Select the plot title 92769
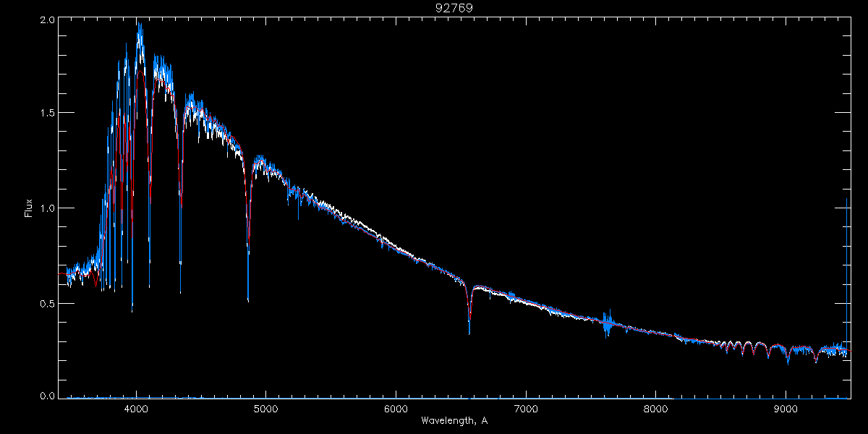Viewport: 868px width, 434px height. [x=454, y=7]
